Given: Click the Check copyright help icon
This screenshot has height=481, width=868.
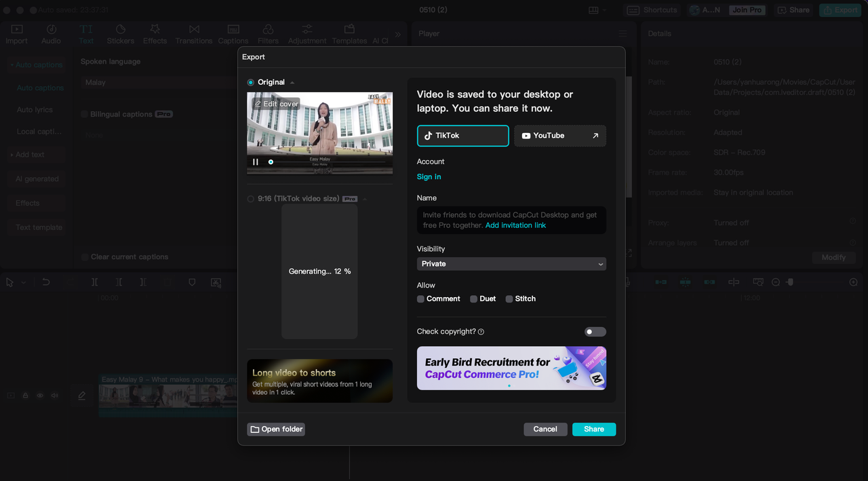Looking at the screenshot, I should [x=481, y=332].
